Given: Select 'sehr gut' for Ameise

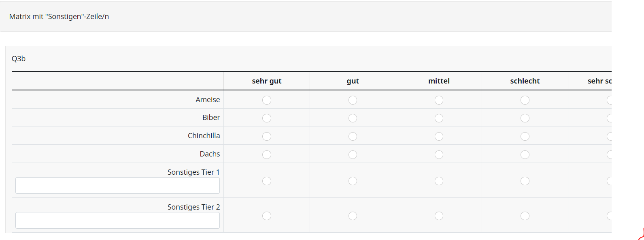Looking at the screenshot, I should coord(267,100).
